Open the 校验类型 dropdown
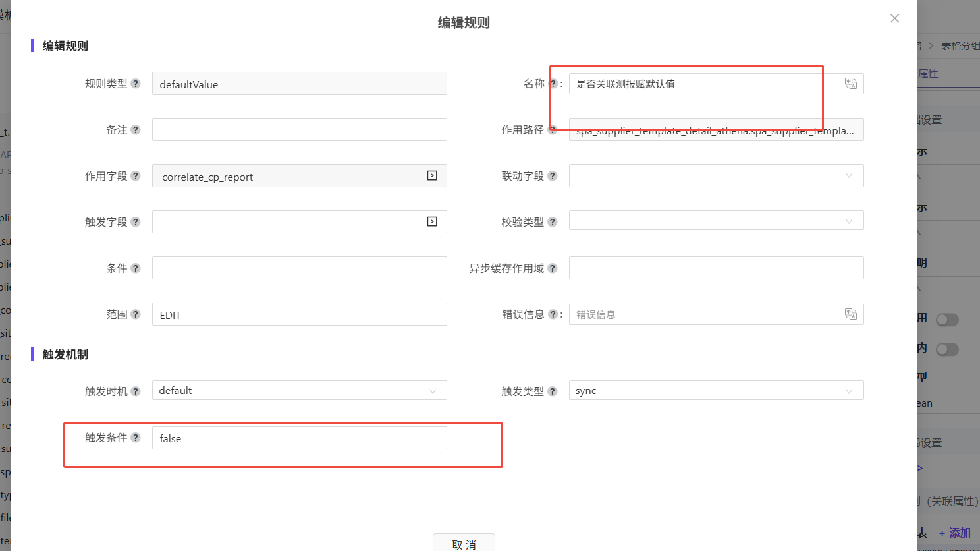The height and width of the screenshot is (551, 980). [x=716, y=221]
